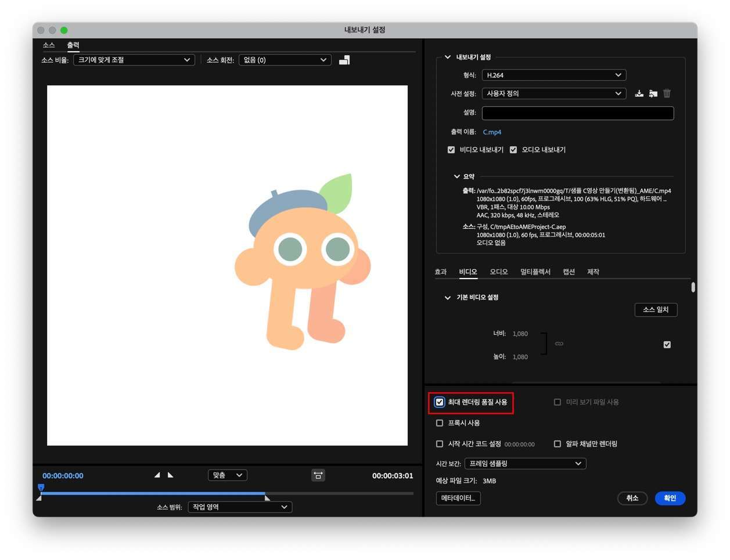Click the set in point triangle icon

[157, 475]
